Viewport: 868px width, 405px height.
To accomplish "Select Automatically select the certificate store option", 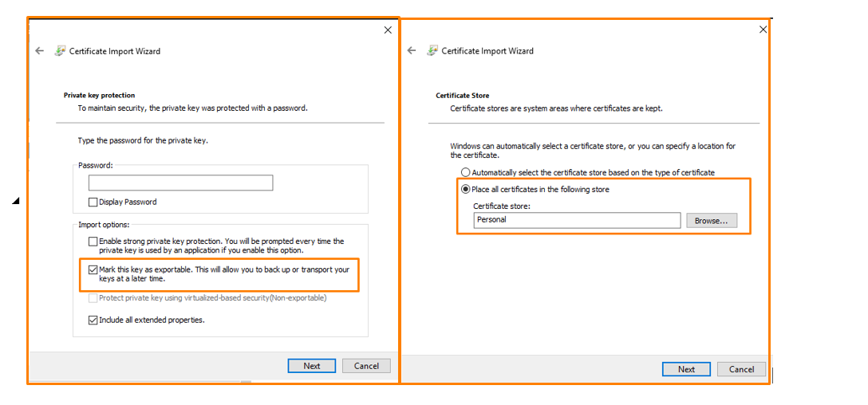I will point(466,172).
